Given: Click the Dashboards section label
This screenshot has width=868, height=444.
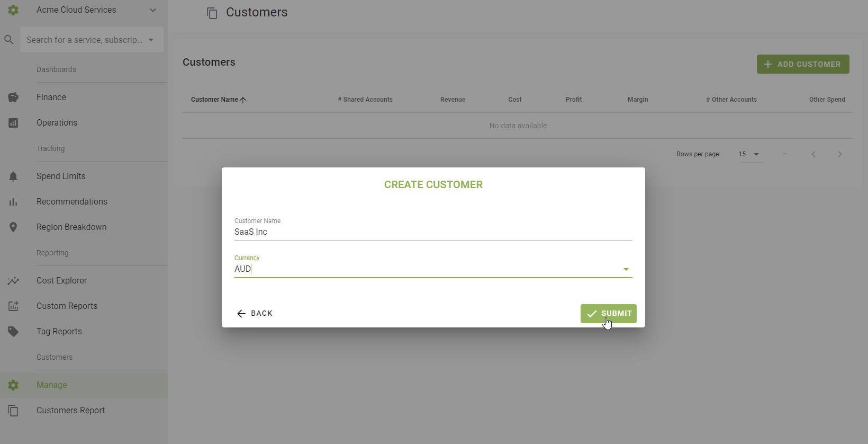Looking at the screenshot, I should 56,69.
